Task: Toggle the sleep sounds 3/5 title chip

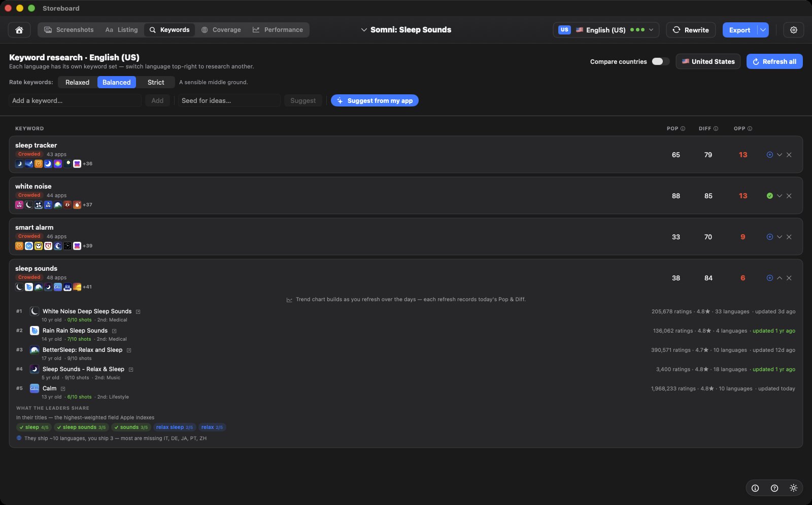Action: click(x=81, y=427)
